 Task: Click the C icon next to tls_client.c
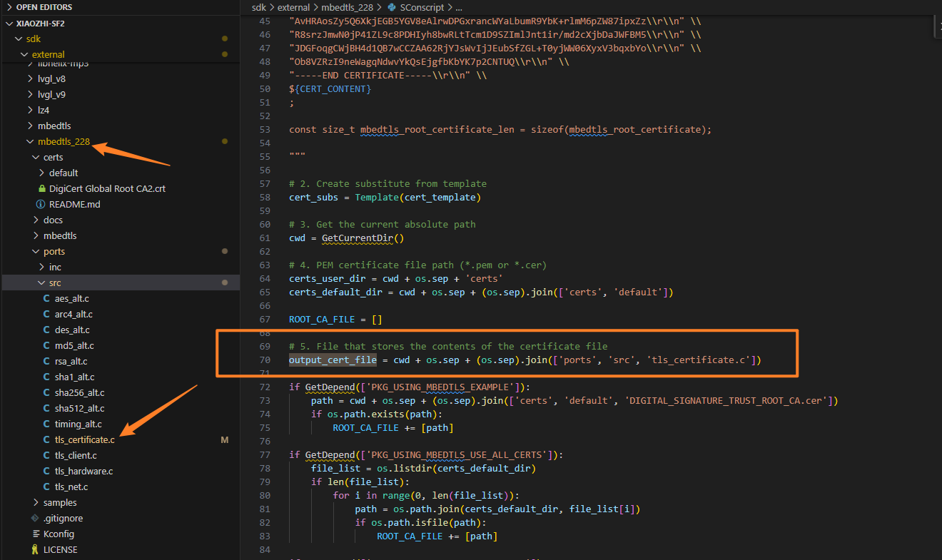coord(47,456)
